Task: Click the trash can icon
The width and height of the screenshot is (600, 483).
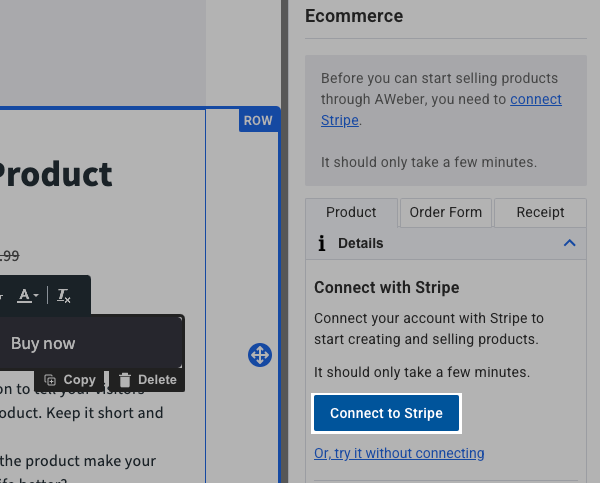Action: coord(125,380)
